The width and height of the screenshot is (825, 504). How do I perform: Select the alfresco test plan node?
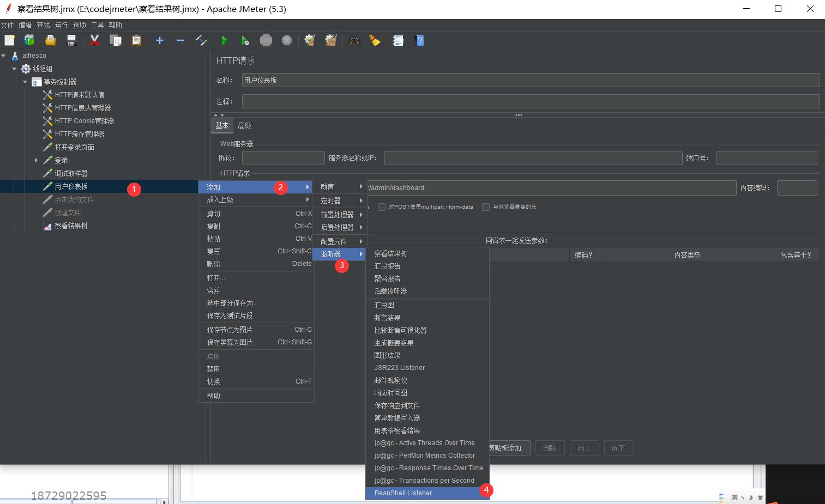(x=34, y=56)
